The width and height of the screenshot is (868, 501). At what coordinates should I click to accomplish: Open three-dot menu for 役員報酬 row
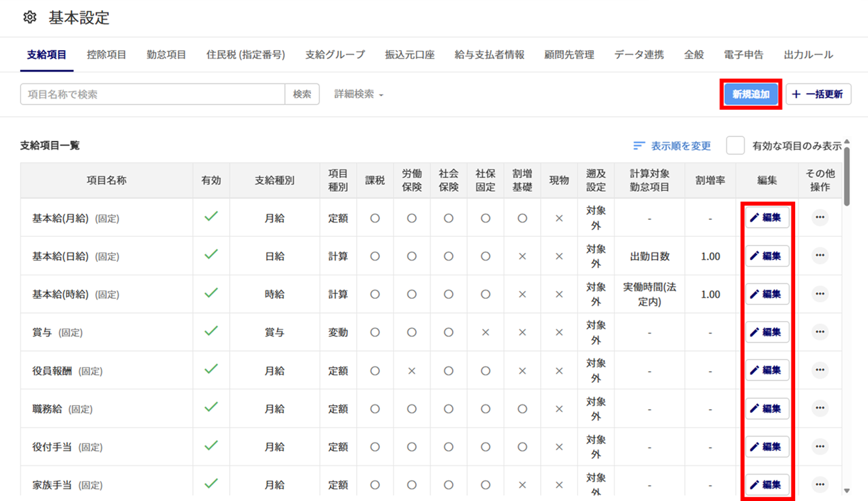point(819,370)
